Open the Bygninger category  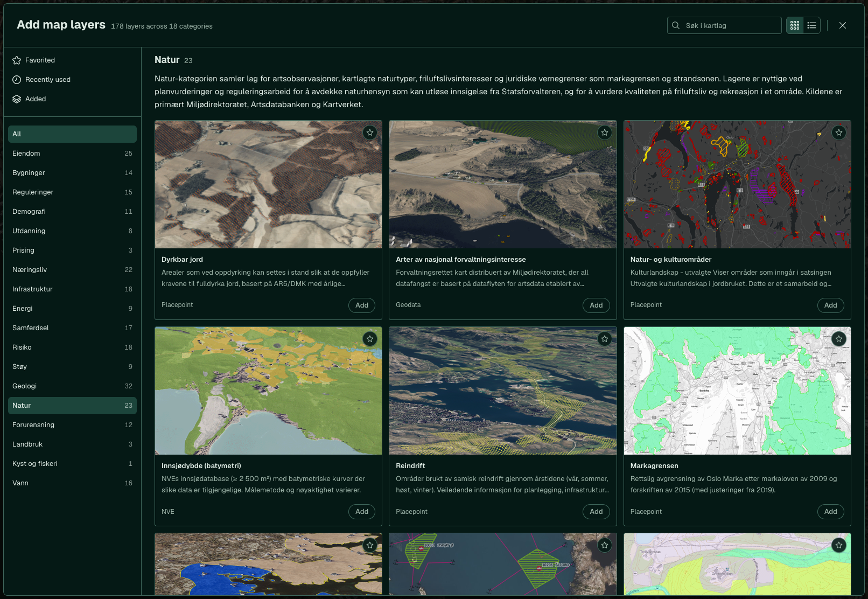72,173
